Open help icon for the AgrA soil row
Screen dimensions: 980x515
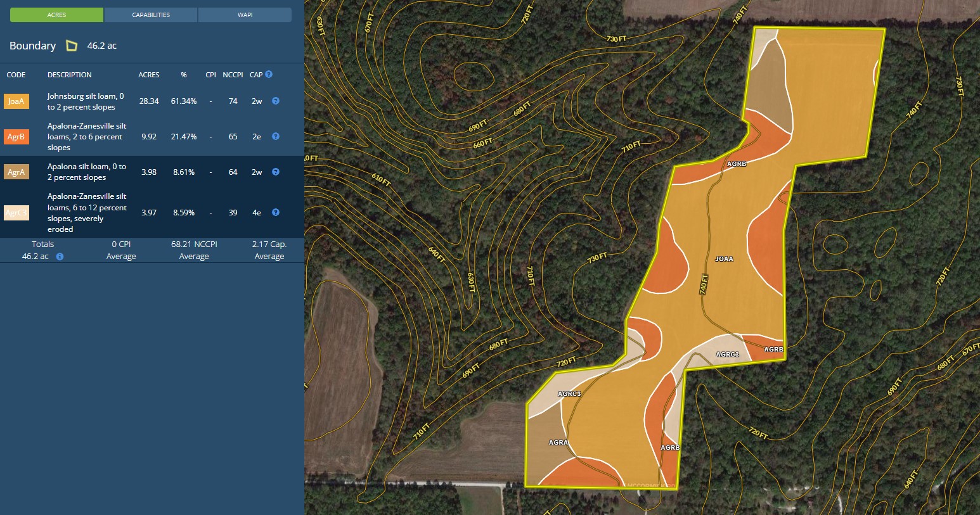click(x=276, y=172)
